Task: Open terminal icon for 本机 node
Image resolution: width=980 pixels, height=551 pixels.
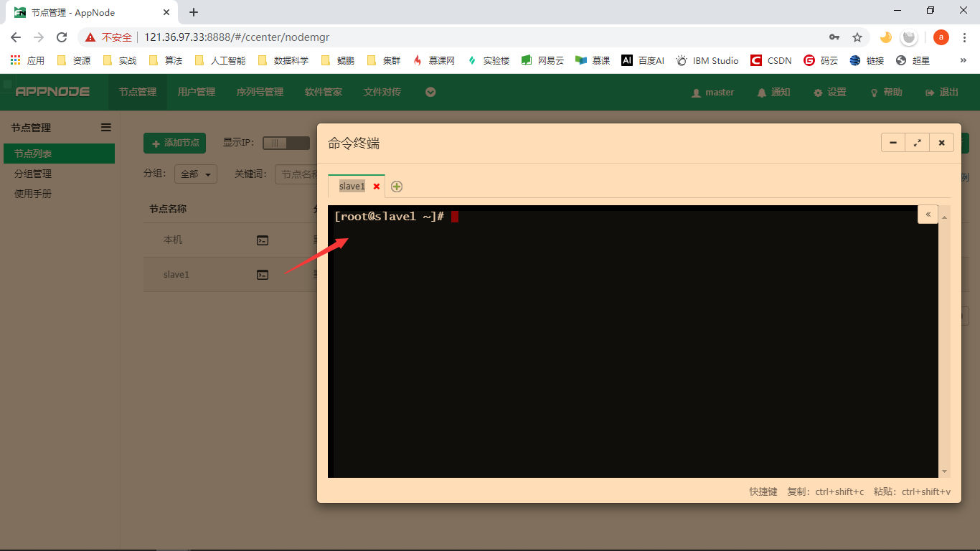Action: point(263,240)
